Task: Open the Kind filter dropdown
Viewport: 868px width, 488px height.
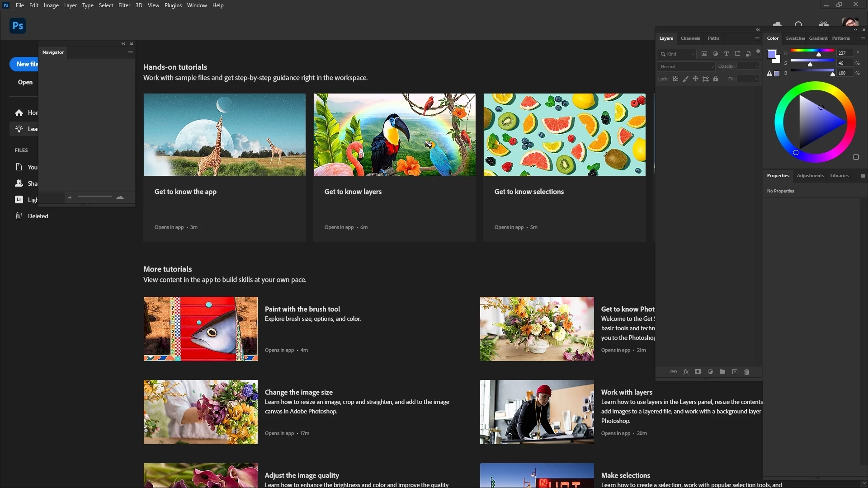Action: pyautogui.click(x=678, y=54)
